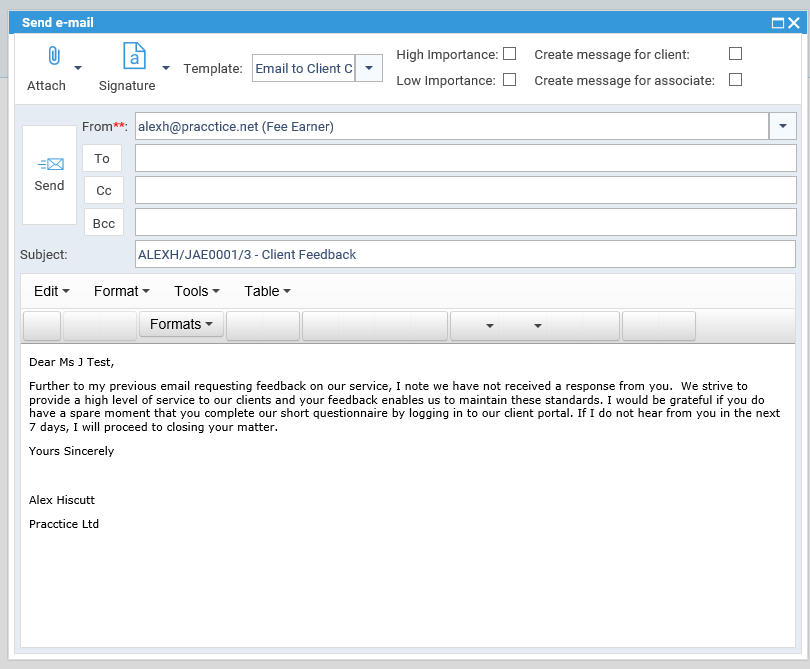
Task: Open the Format menu
Action: (x=121, y=291)
